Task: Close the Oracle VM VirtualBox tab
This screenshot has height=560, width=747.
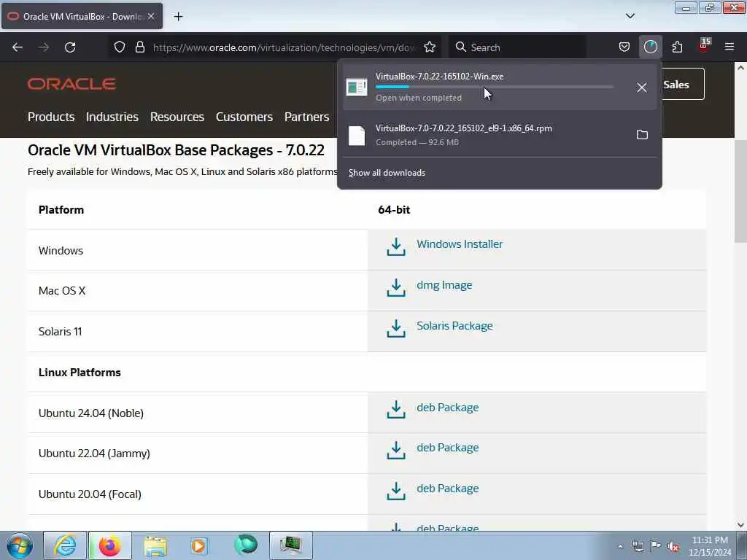Action: point(151,16)
